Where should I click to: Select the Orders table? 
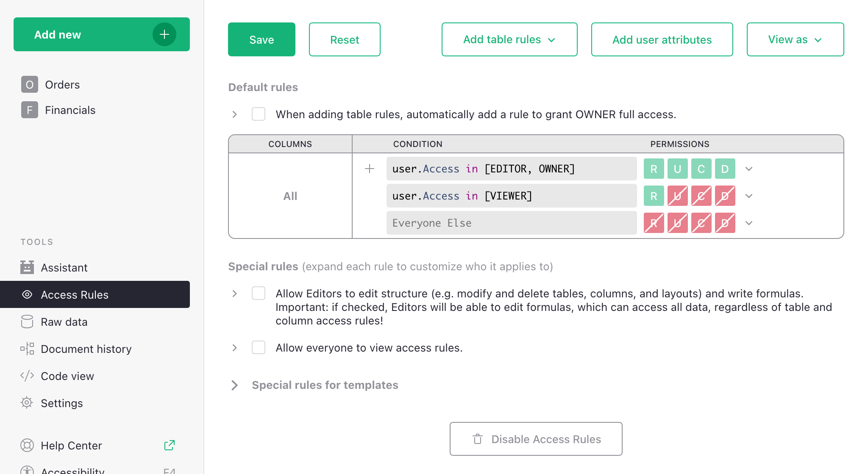tap(62, 84)
